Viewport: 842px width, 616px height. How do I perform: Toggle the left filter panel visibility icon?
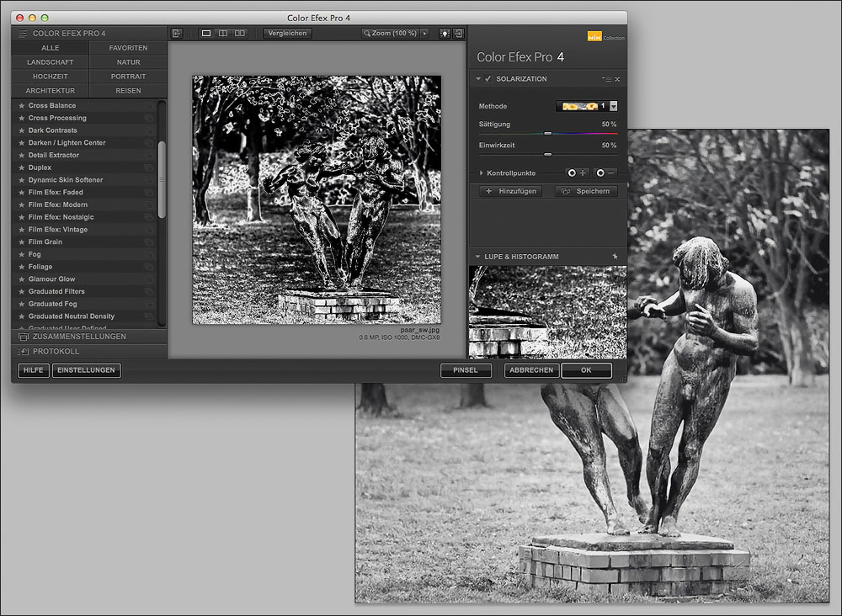tap(177, 34)
